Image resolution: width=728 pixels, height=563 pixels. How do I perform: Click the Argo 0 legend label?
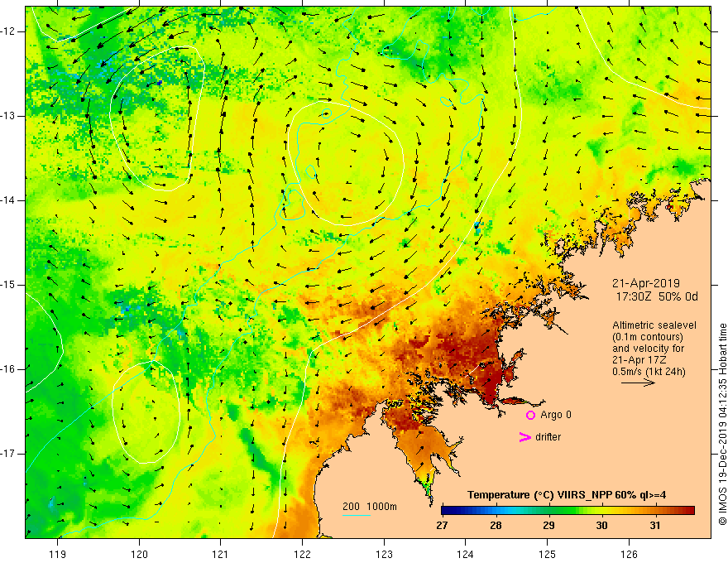(x=556, y=414)
